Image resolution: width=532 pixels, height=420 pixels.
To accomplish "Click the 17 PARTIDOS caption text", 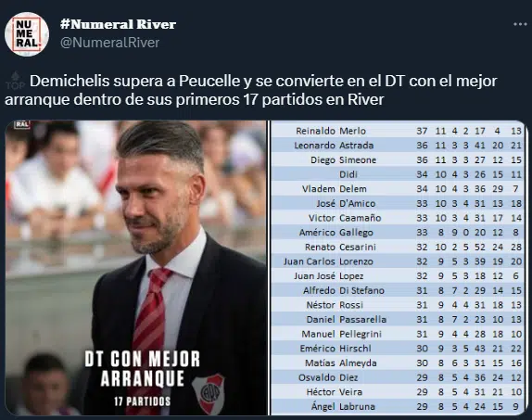I will 142,401.
